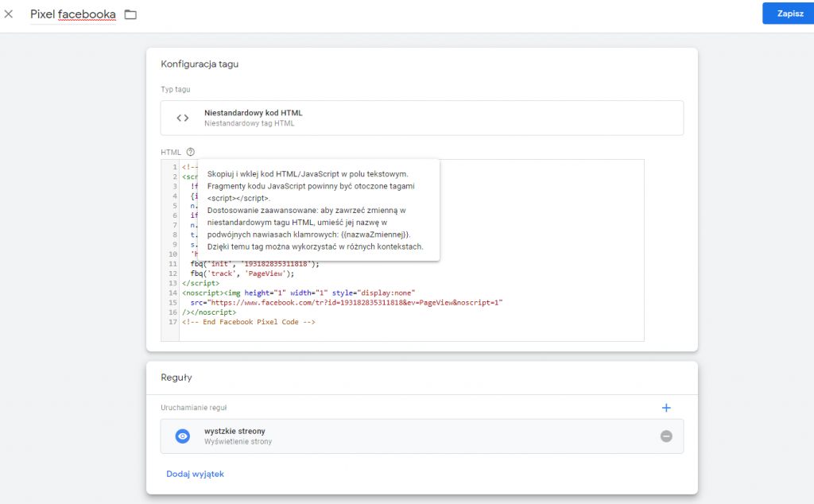Click the "Wyświetlenie strony" trigger subtitle
Screen dimensions: 814x504
238,441
